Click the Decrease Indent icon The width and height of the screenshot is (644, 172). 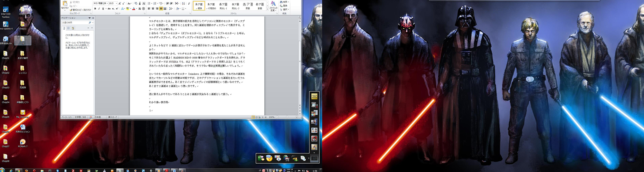(x=167, y=3)
